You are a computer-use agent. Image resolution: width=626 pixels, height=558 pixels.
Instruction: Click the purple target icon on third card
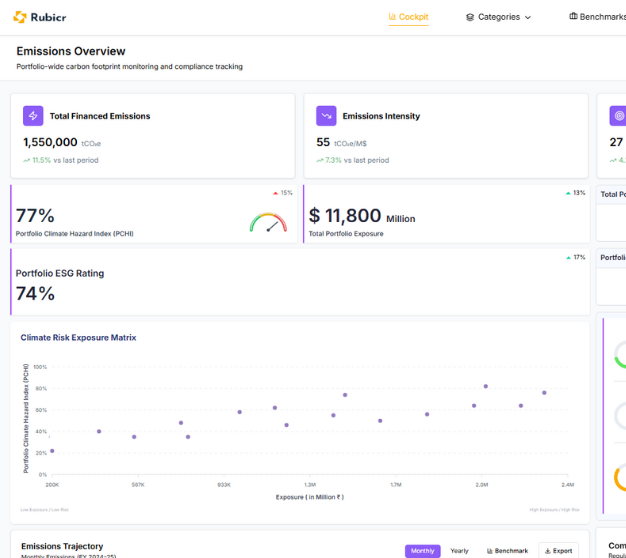pyautogui.click(x=618, y=116)
